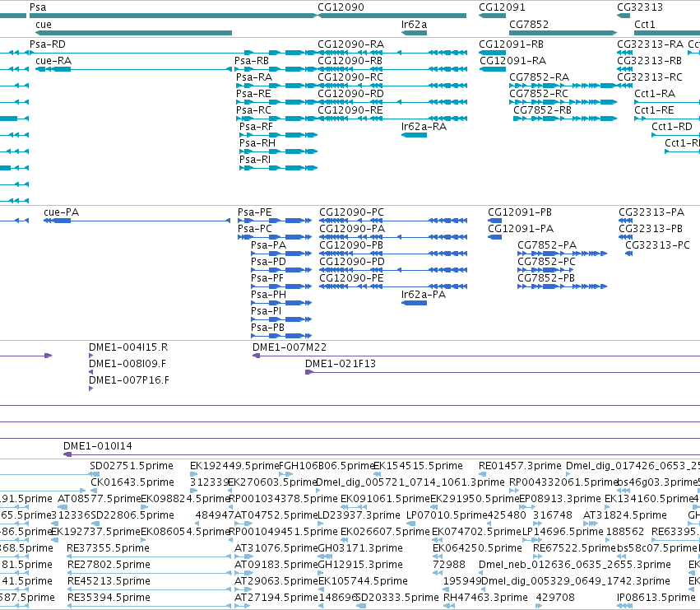Click the GH03171.3prime EST label
Image resolution: width=700 pixels, height=610 pixels.
coord(361,548)
